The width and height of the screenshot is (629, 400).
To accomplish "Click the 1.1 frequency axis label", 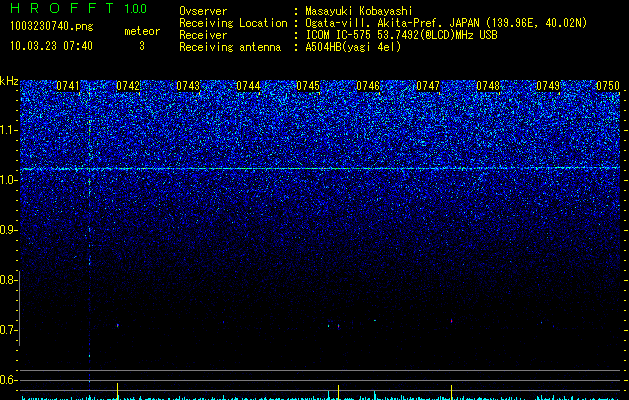I will 8,130.
